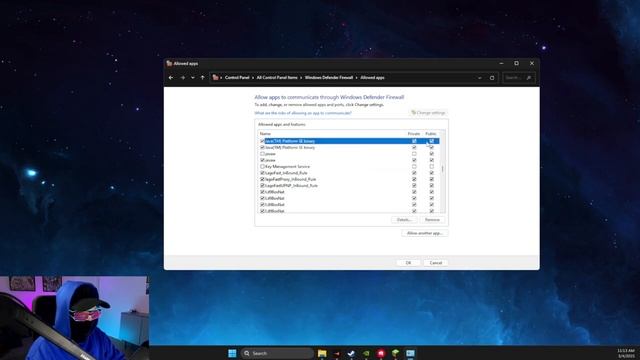Go up one level with Up arrow
This screenshot has width=640, height=360.
tap(202, 78)
